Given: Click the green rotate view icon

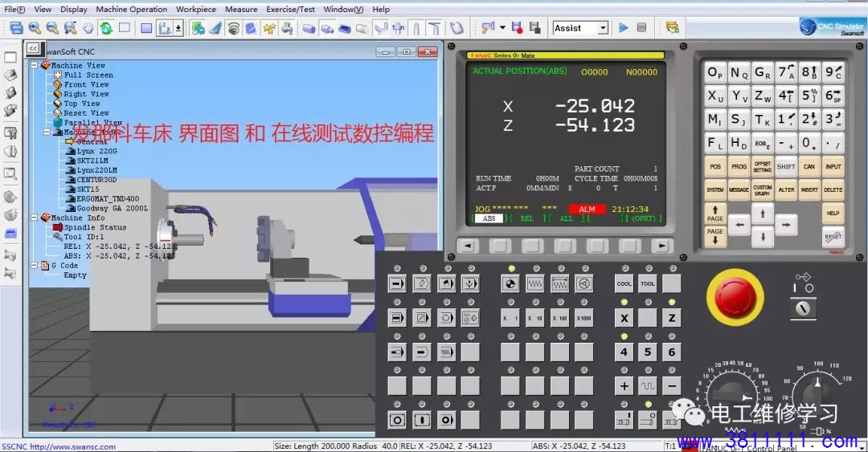Looking at the screenshot, I should click(106, 27).
